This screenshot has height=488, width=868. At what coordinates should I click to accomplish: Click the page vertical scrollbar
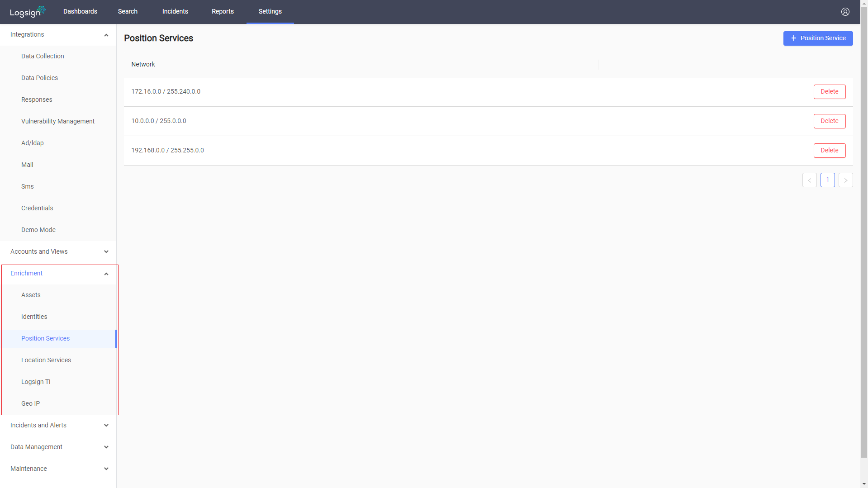[864, 232]
